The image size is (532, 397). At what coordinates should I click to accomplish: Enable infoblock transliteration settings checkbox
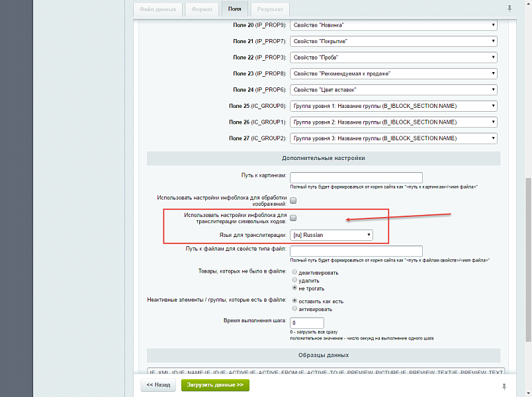(294, 216)
